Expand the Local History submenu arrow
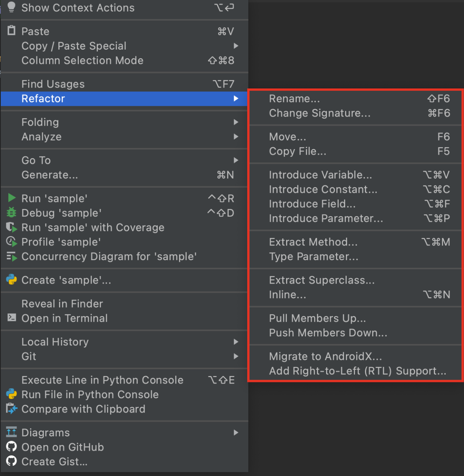464x476 pixels. click(236, 342)
